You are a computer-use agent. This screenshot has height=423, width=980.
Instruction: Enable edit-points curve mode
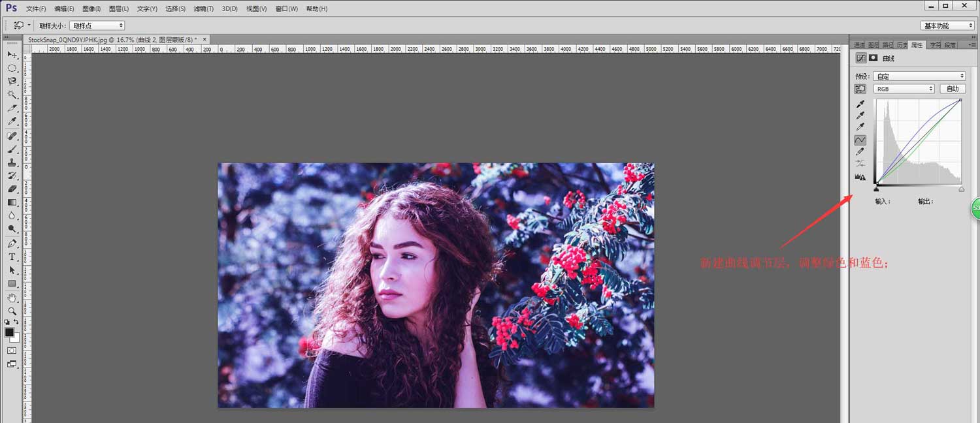[x=860, y=140]
